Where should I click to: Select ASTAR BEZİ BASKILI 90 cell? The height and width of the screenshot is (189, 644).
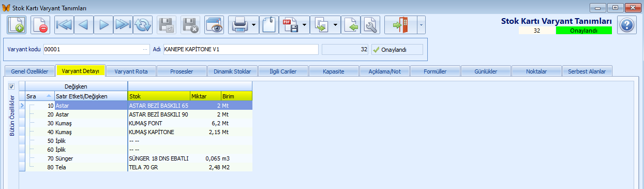(159, 114)
